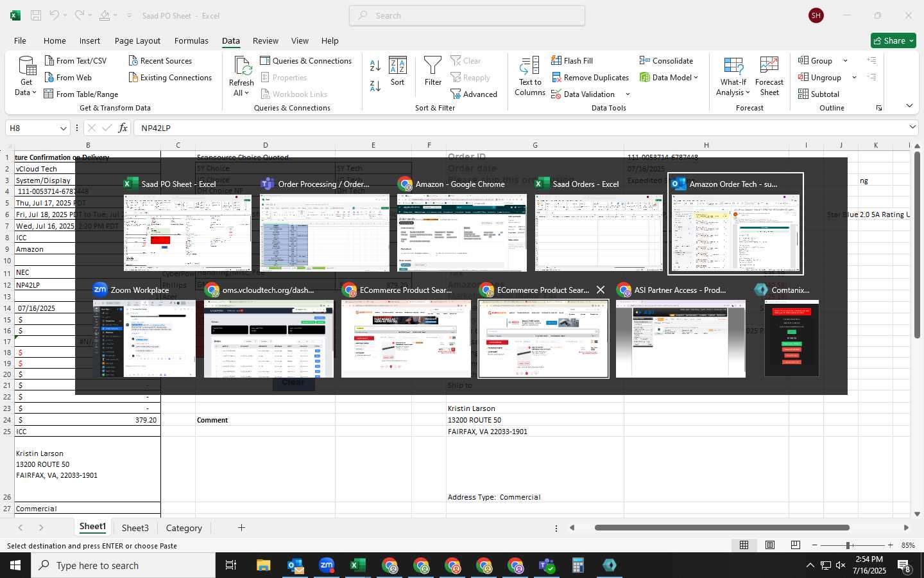This screenshot has height=578, width=924.
Task: Click zoom in plus button
Action: click(890, 545)
